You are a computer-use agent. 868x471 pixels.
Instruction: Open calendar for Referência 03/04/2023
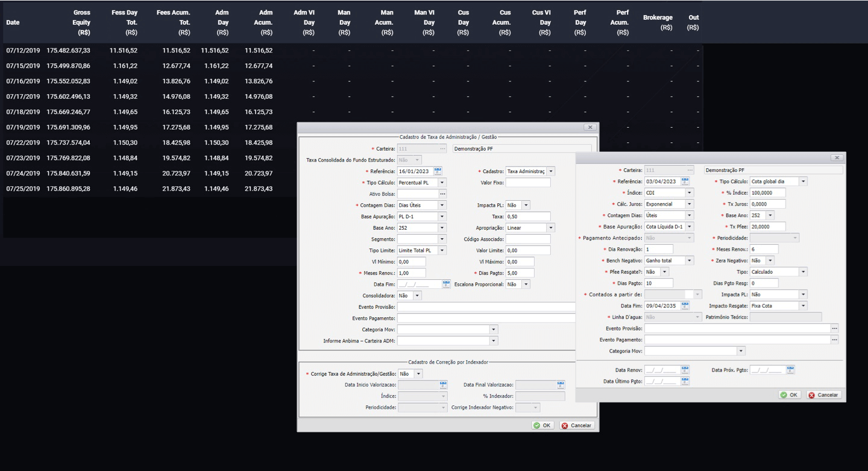point(685,181)
